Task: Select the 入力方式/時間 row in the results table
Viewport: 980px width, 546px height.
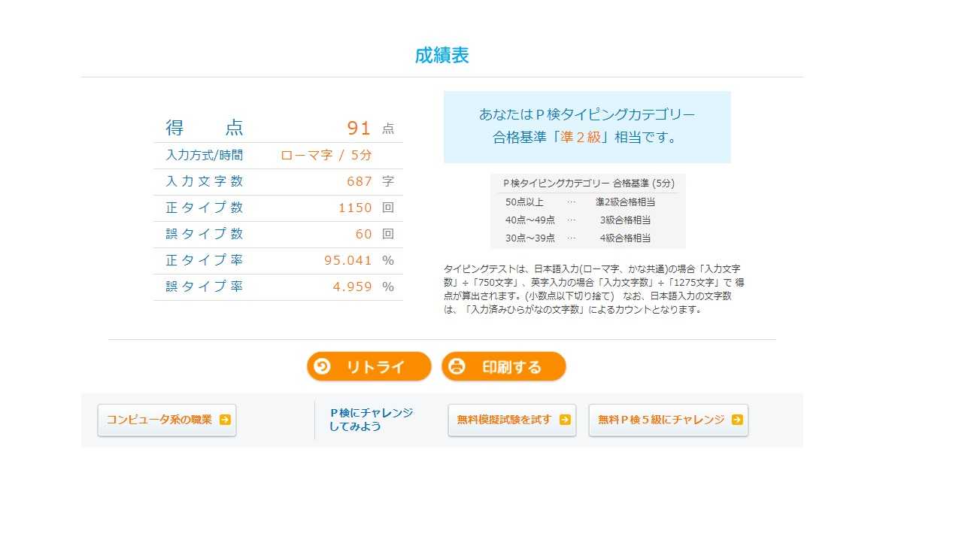Action: coord(278,156)
